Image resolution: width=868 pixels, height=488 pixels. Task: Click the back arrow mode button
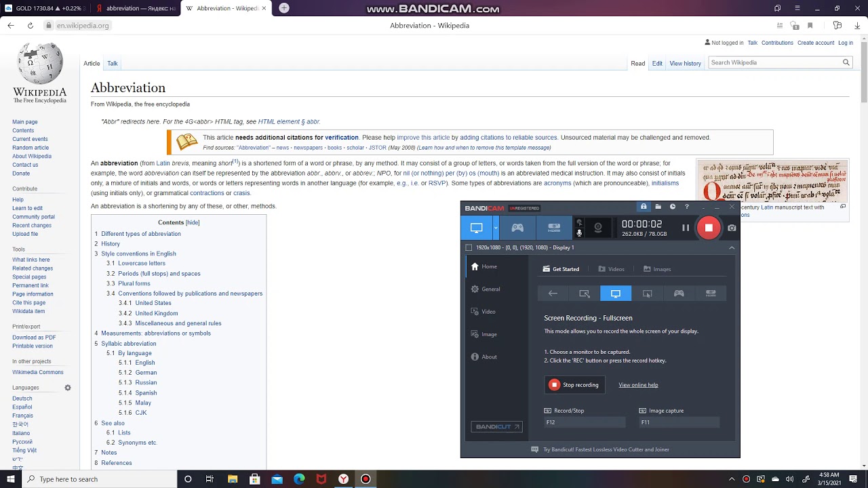(x=553, y=293)
